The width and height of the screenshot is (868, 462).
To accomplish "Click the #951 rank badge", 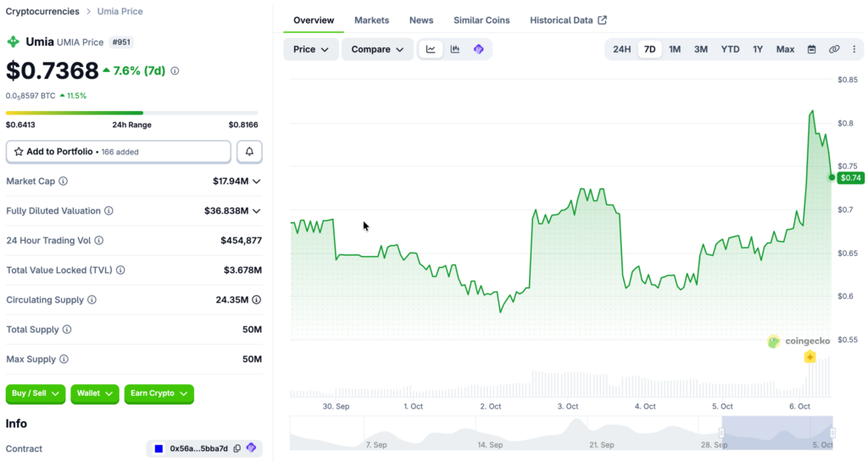I will pyautogui.click(x=121, y=42).
